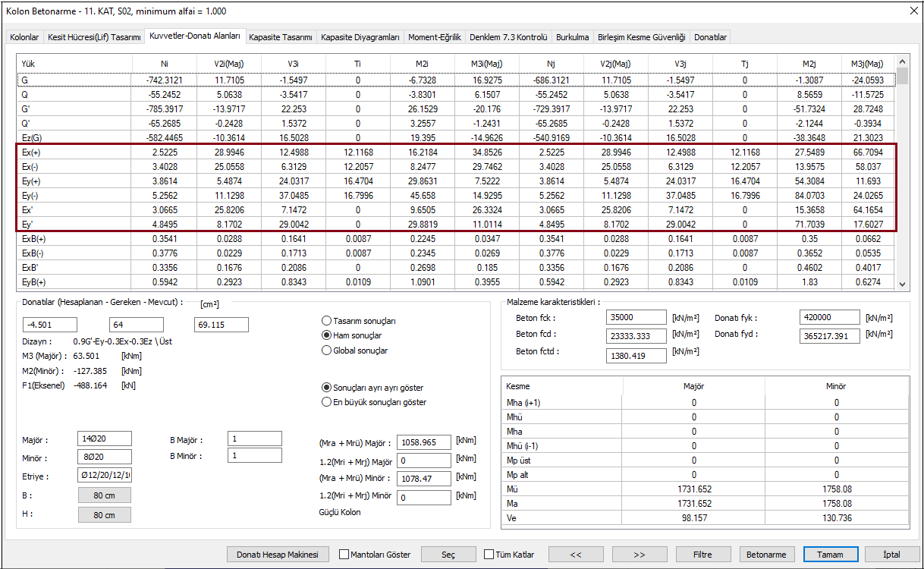Switch to the Donatılar tab
Image resolution: width=924 pixels, height=569 pixels.
[x=710, y=37]
